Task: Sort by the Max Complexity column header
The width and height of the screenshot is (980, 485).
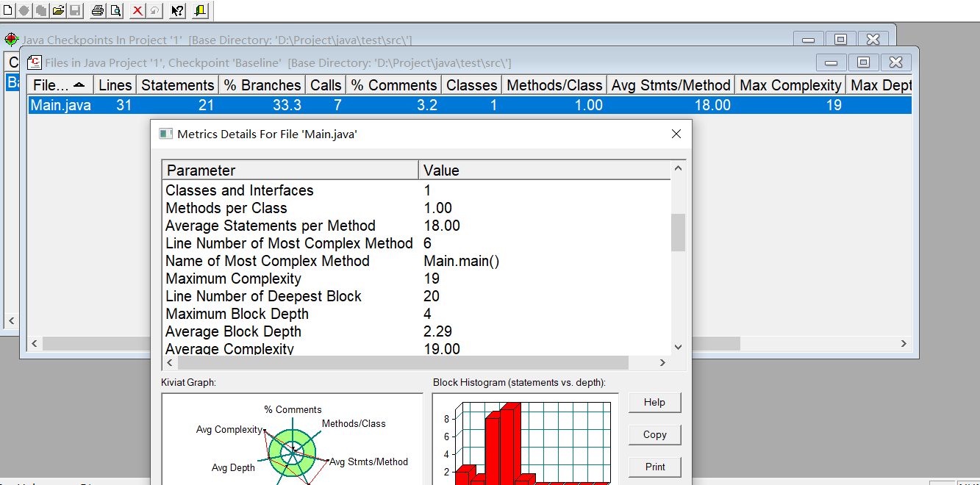Action: [x=790, y=85]
